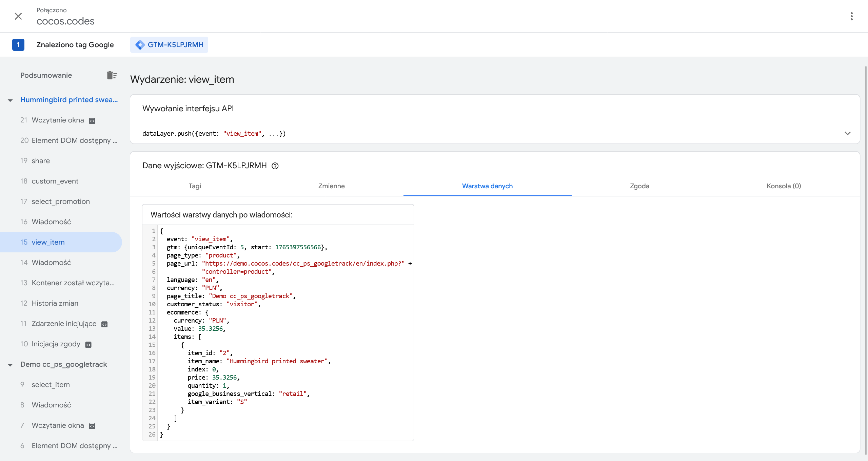Open the Podsumowanie summary view

click(x=46, y=75)
